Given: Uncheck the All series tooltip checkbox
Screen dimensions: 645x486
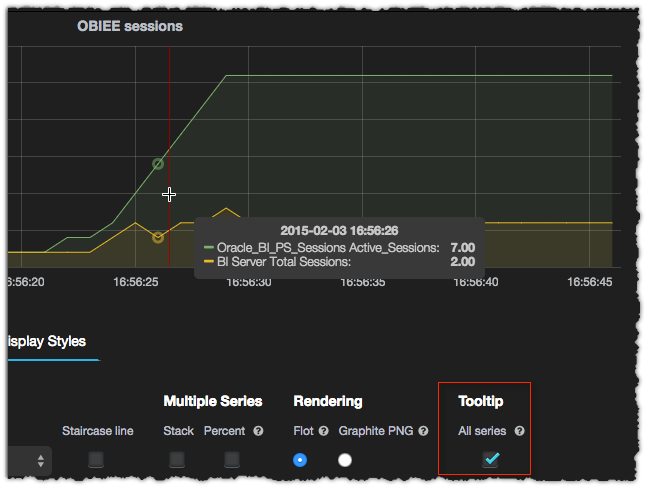Looking at the screenshot, I should (x=491, y=460).
